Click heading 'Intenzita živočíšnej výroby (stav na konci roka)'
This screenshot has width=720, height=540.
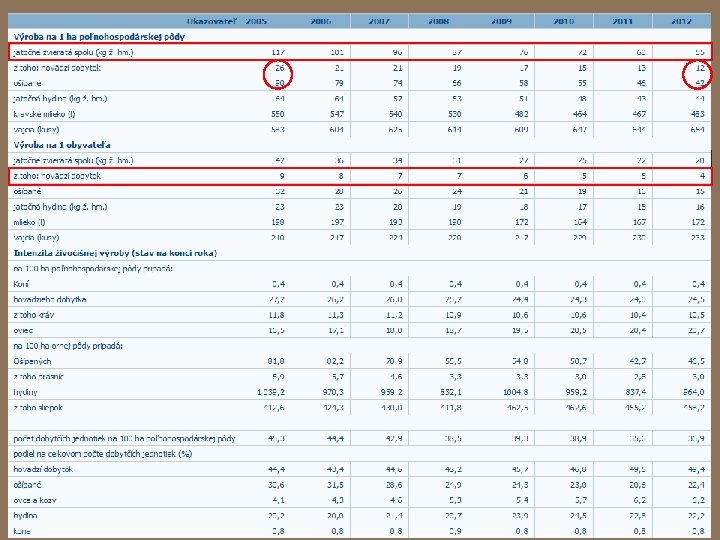point(115,253)
